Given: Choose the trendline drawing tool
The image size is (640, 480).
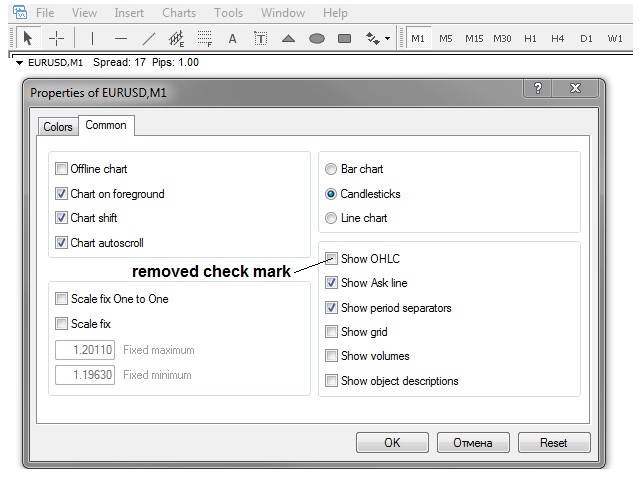Looking at the screenshot, I should (x=149, y=39).
